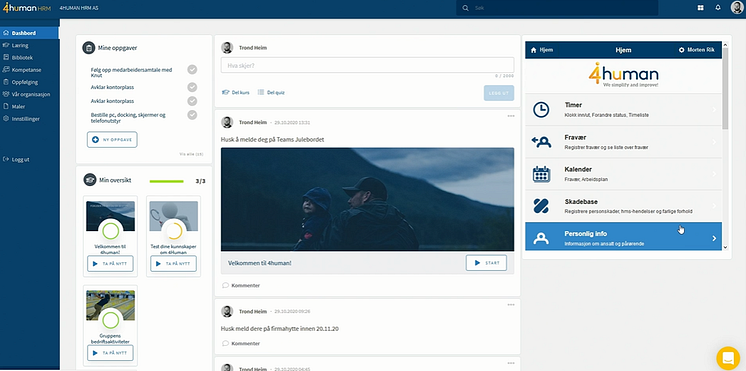Open the Dashbord sidebar item
This screenshot has width=746, height=371.
pyautogui.click(x=29, y=33)
